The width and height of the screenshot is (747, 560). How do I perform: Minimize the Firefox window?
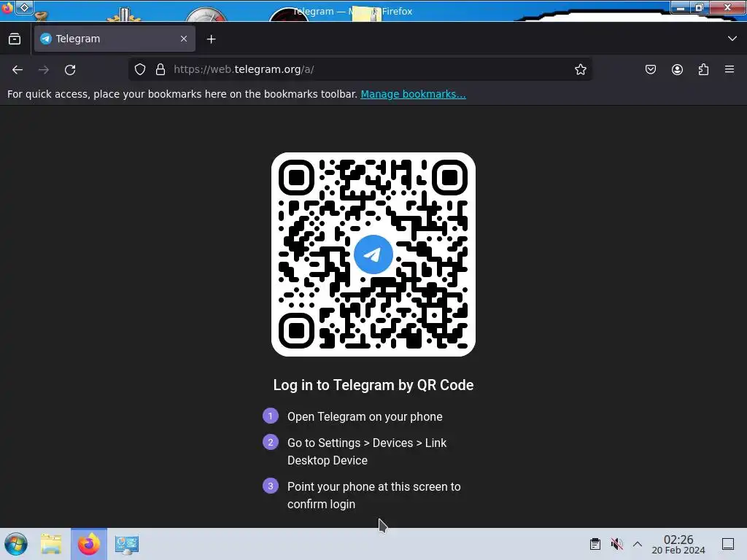pyautogui.click(x=681, y=7)
